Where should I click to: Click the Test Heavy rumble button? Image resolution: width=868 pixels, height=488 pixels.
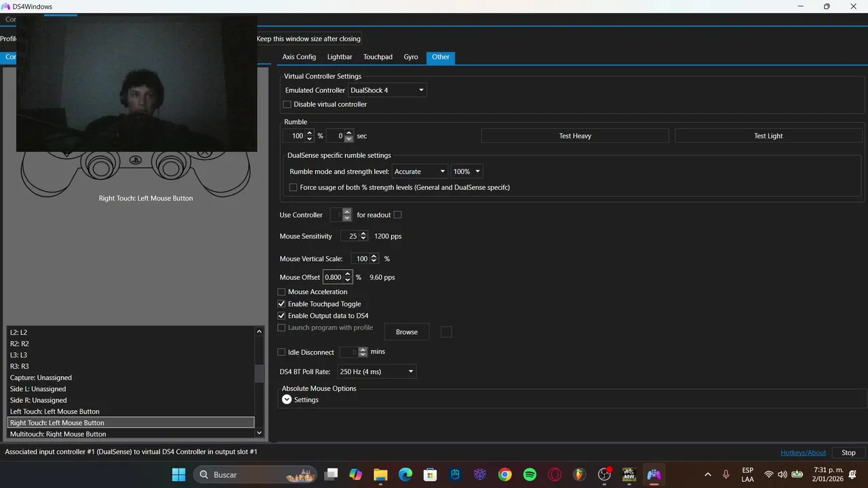tap(575, 136)
